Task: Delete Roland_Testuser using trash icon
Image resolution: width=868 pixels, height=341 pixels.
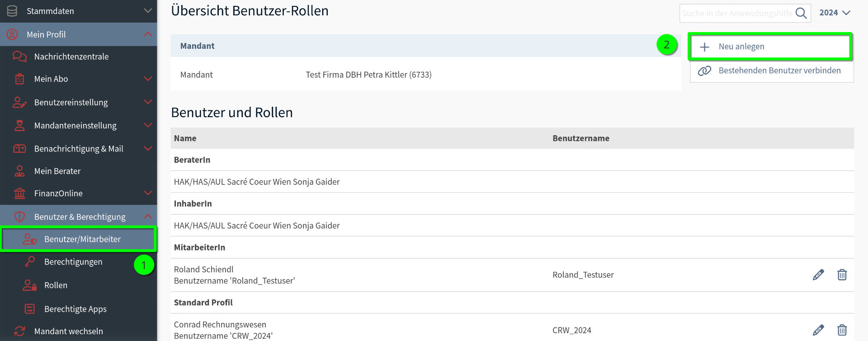Action: pos(842,275)
